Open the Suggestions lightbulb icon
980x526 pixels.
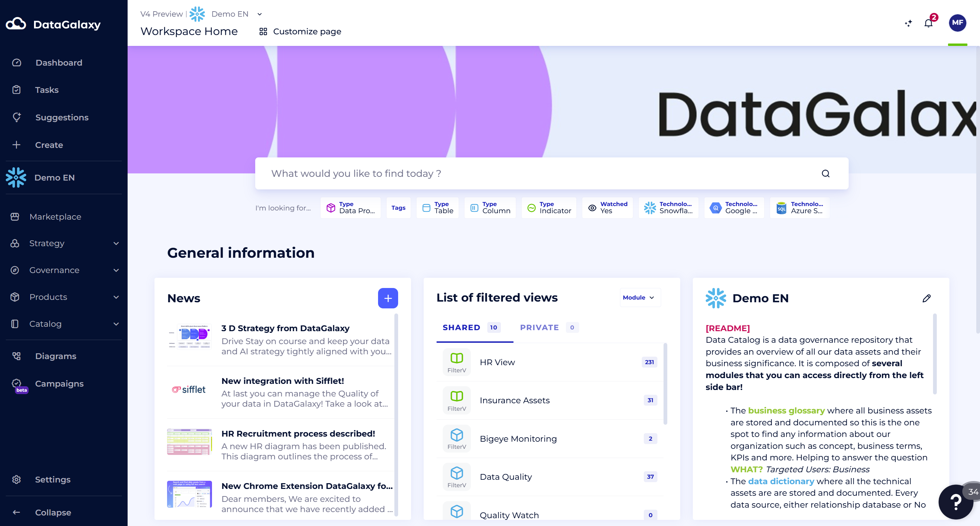click(x=16, y=117)
